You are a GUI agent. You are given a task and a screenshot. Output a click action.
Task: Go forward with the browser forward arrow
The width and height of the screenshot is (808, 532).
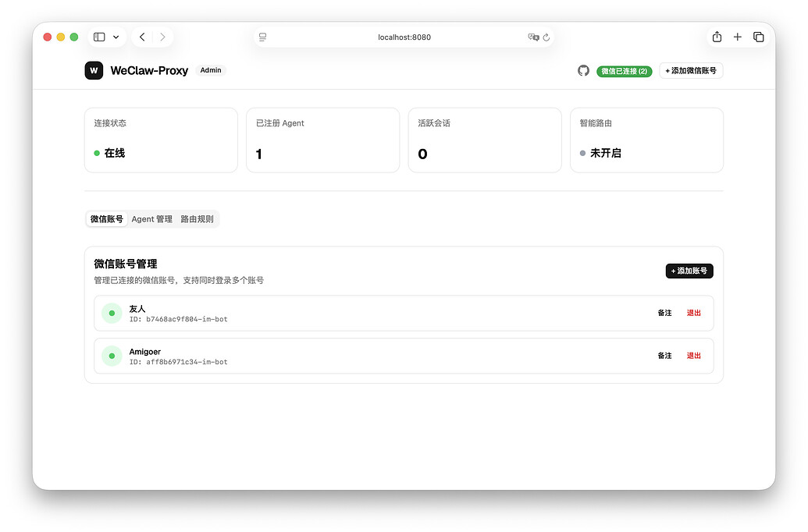[x=162, y=37]
